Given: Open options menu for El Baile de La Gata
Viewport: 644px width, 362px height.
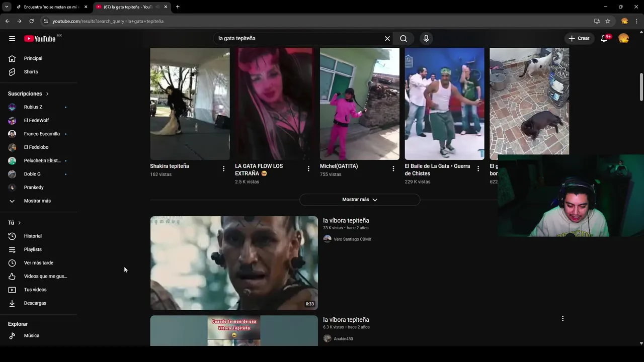Looking at the screenshot, I should pyautogui.click(x=478, y=169).
